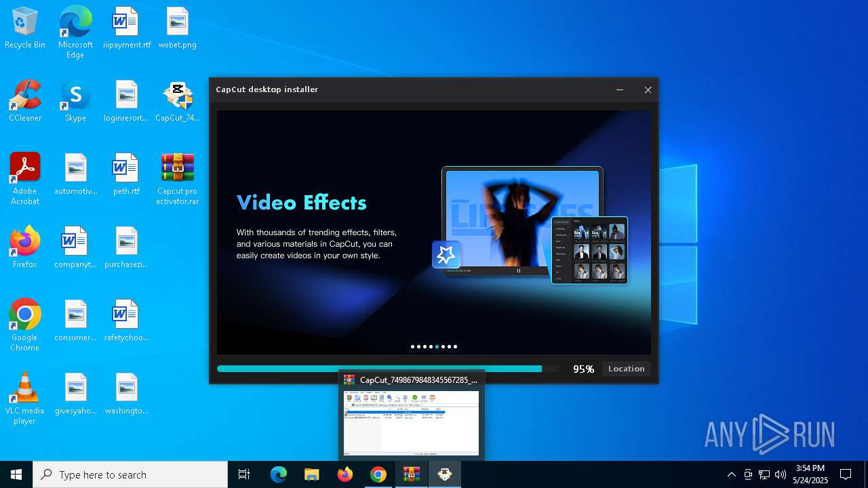Open Skype desktop shortcut
868x488 pixels.
coord(75,101)
